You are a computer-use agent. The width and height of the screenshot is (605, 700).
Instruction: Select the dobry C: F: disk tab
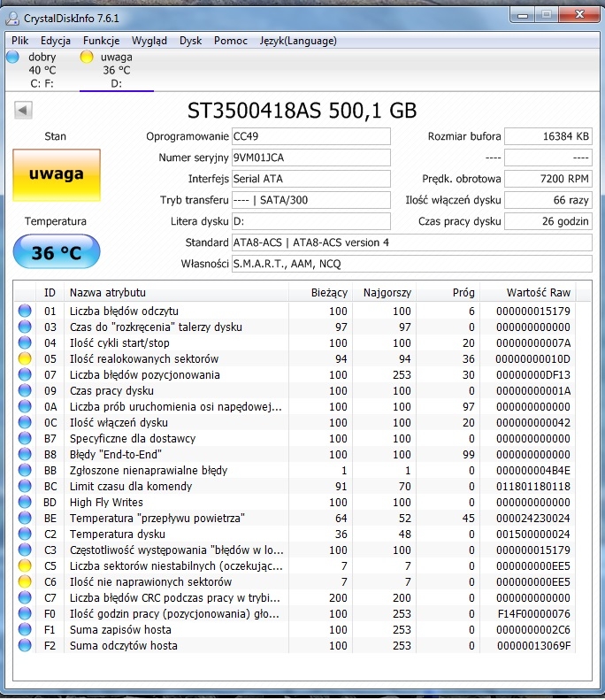42,70
